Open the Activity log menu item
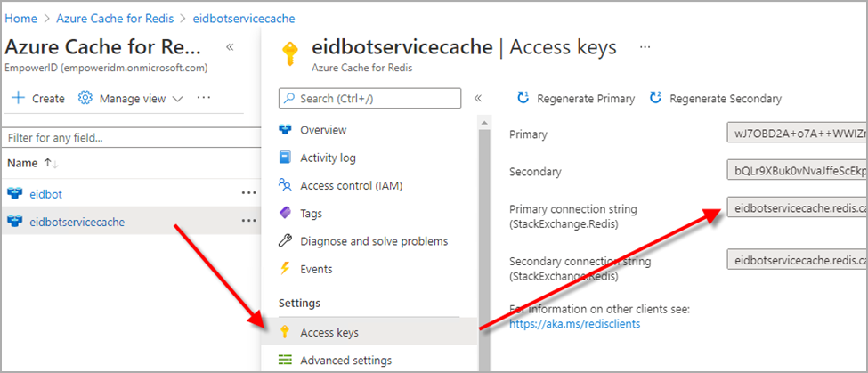This screenshot has height=373, width=868. [328, 158]
